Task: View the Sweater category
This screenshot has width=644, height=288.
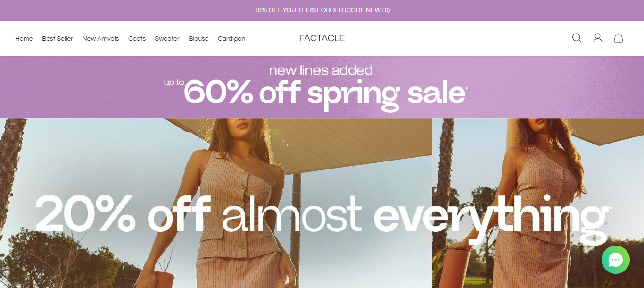Action: 167,39
